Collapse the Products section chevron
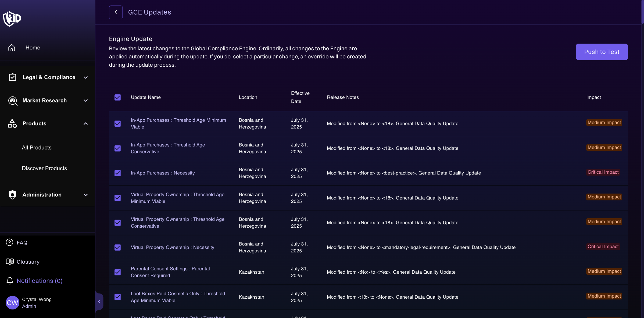 tap(86, 124)
